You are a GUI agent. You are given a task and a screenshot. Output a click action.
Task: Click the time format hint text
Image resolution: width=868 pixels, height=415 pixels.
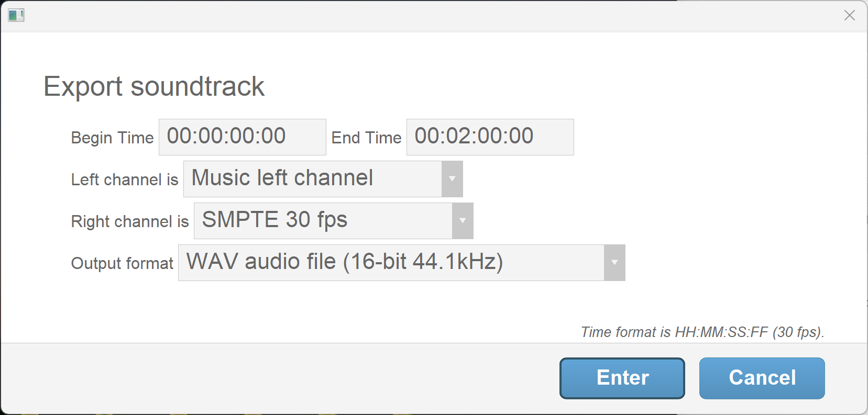(702, 332)
